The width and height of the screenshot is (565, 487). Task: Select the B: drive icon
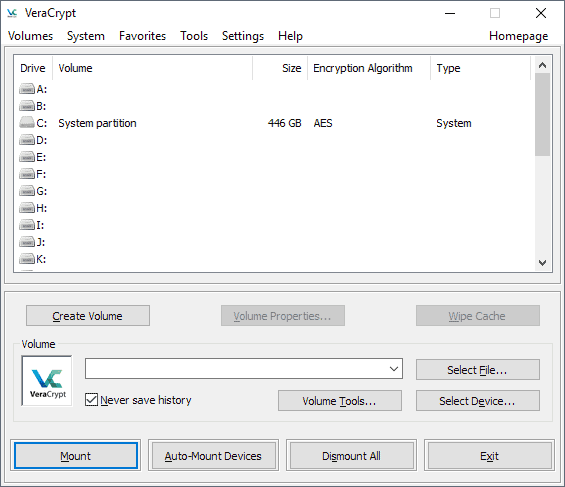tap(27, 106)
